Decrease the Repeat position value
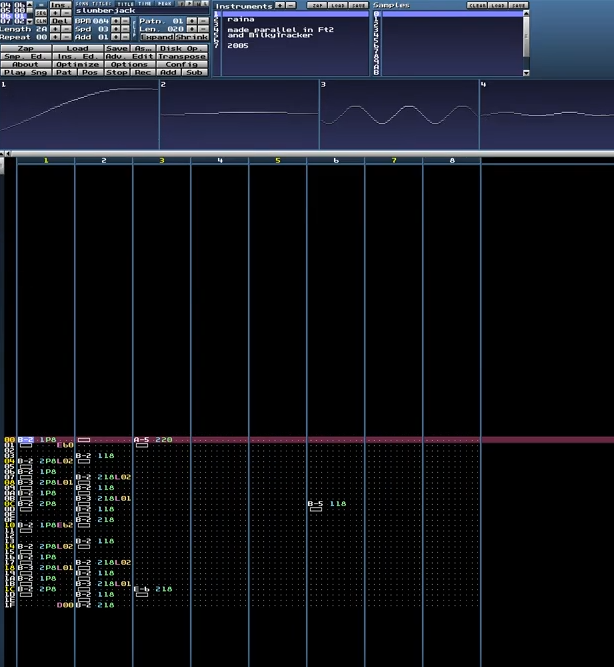The width and height of the screenshot is (614, 667). click(x=66, y=37)
